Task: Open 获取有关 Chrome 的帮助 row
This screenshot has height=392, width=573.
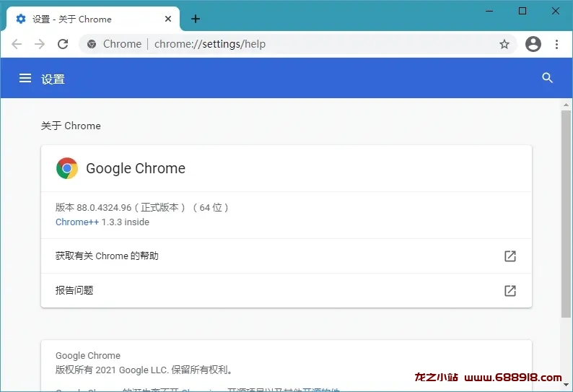Action: [x=286, y=256]
